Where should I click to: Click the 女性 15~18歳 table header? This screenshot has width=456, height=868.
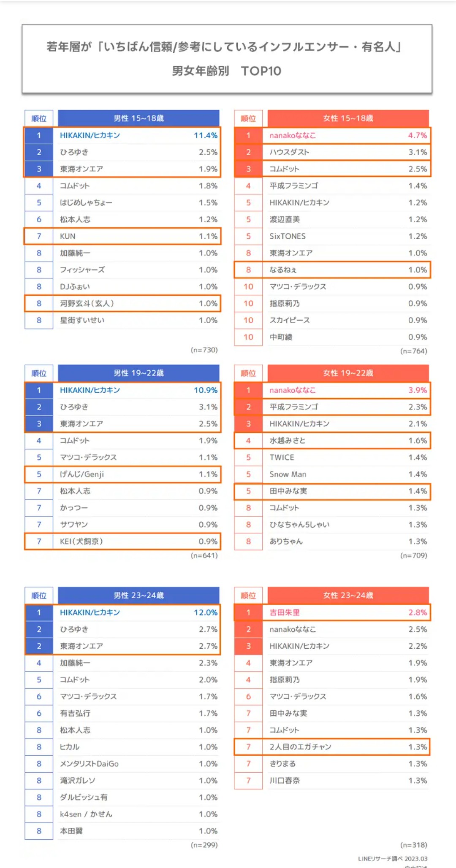[x=348, y=118]
